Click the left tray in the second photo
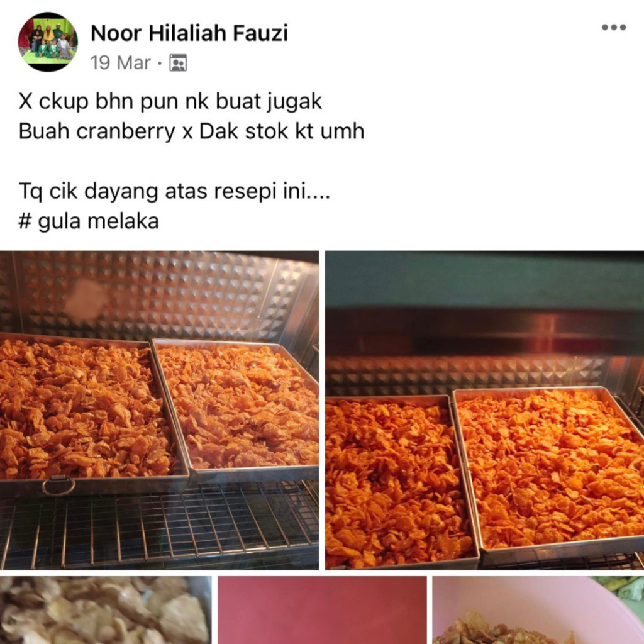The image size is (644, 644). pyautogui.click(x=401, y=480)
